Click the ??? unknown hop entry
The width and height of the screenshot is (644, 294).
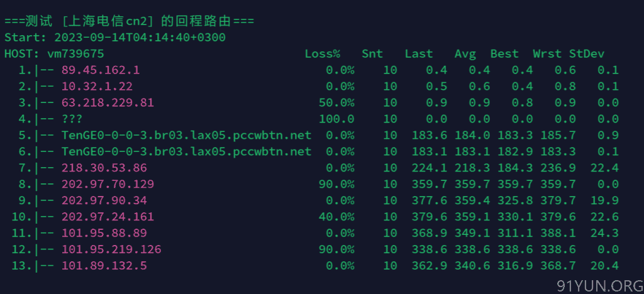pos(72,119)
